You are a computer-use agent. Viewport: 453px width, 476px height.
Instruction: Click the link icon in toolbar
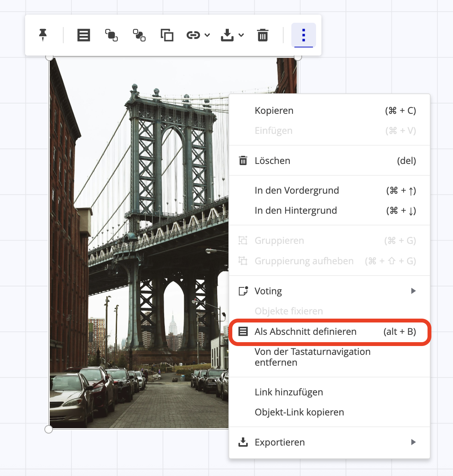click(x=193, y=35)
